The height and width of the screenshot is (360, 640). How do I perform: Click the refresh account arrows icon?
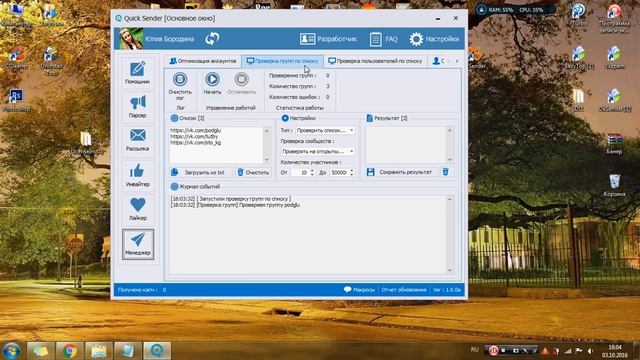212,39
